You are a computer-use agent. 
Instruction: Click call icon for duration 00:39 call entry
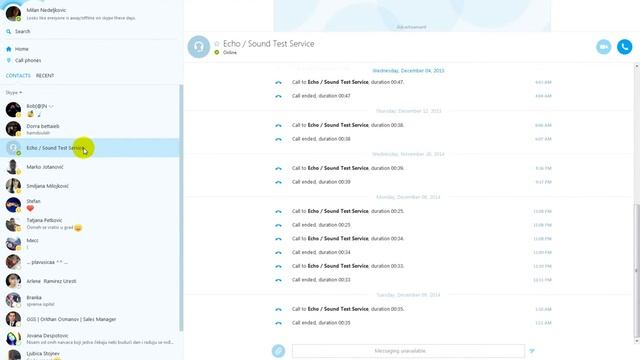click(278, 169)
